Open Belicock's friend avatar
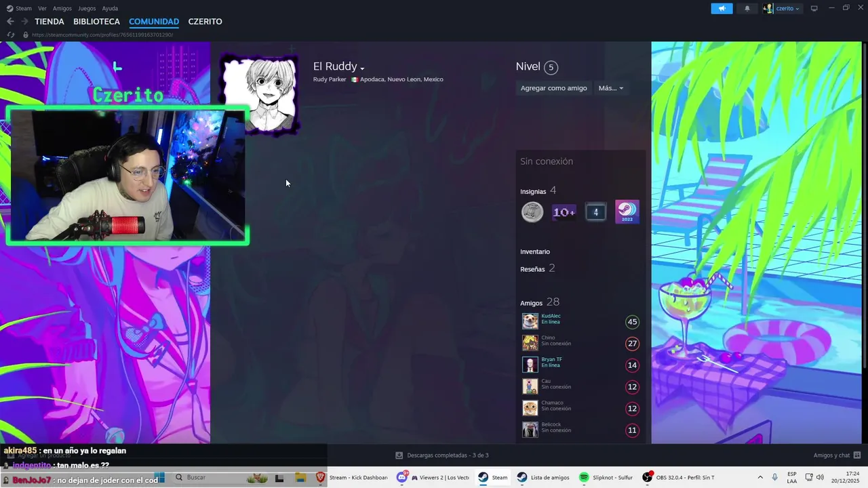Viewport: 868px width, 488px height. pos(530,430)
